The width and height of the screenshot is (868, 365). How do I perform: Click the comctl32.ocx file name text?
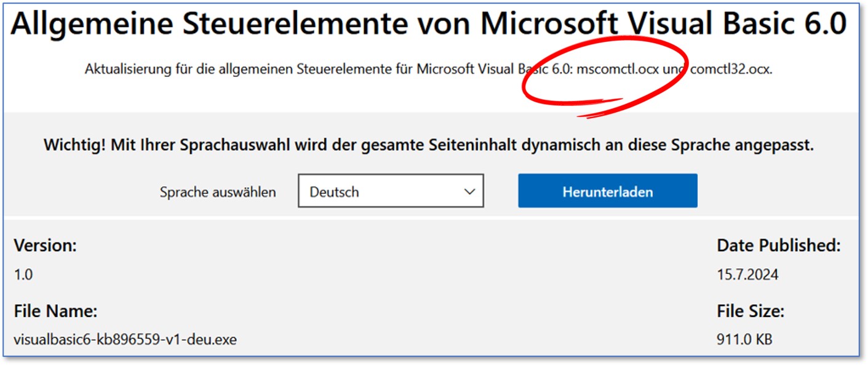(731, 69)
